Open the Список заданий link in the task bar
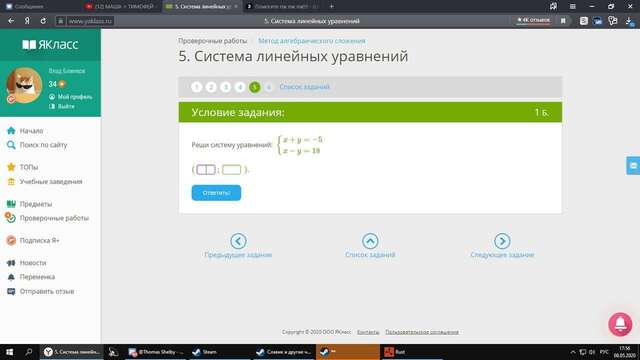This screenshot has height=360, width=640. (x=304, y=87)
